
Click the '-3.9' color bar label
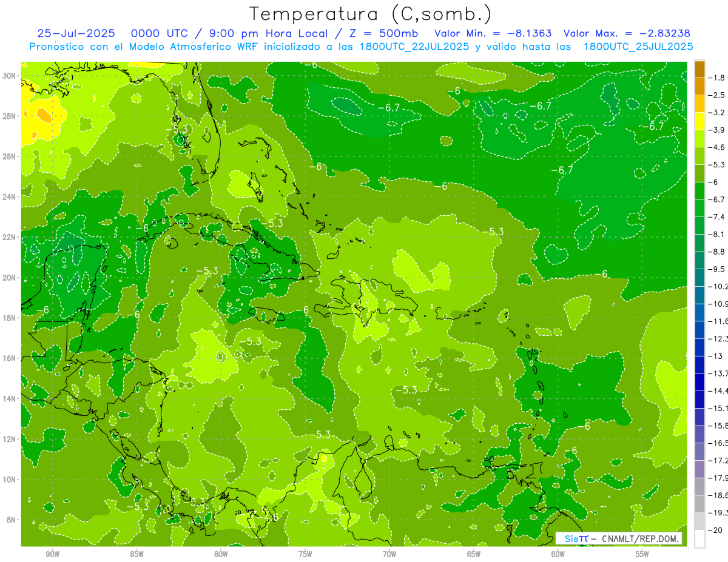click(717, 130)
